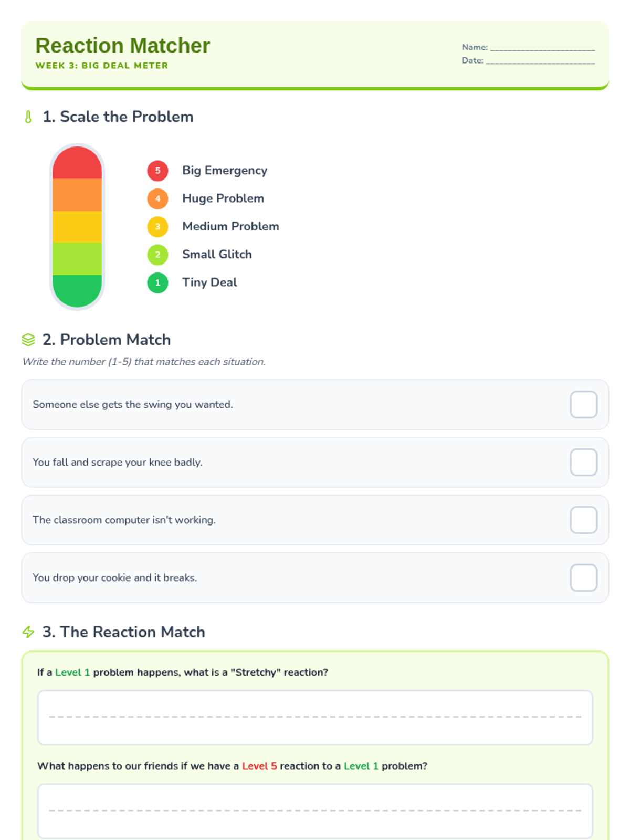Click the layers icon beside Problem Match
Image resolution: width=630 pixels, height=840 pixels.
[28, 340]
